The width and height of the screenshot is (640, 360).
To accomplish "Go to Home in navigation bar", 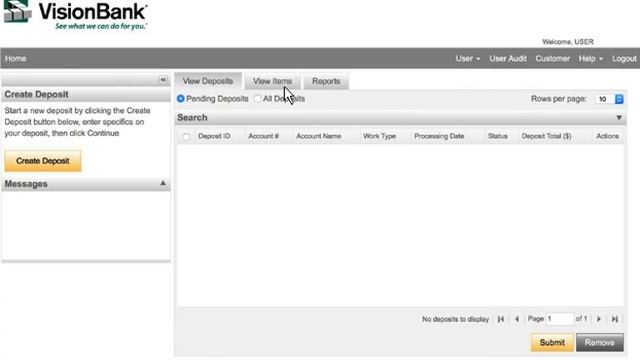I will tap(16, 59).
